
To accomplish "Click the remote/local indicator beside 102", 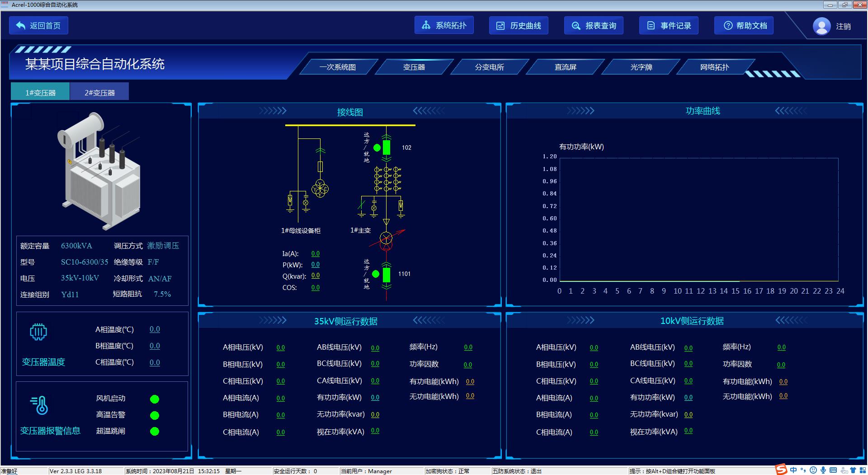I will click(377, 147).
